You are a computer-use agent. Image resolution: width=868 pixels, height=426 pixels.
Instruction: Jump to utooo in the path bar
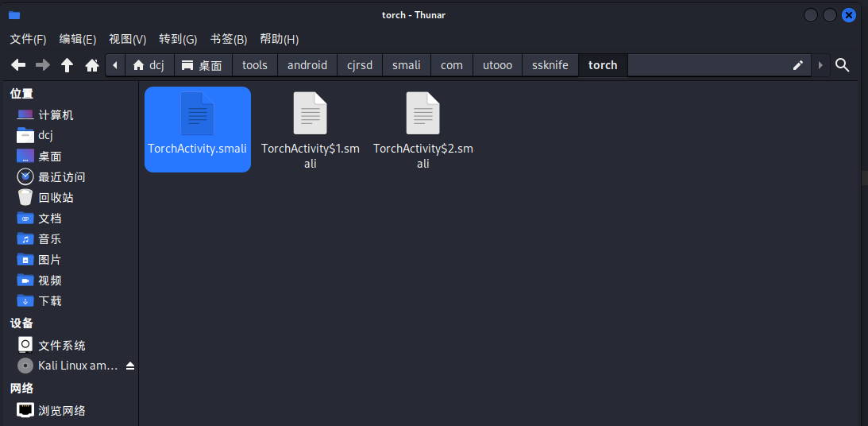[498, 65]
